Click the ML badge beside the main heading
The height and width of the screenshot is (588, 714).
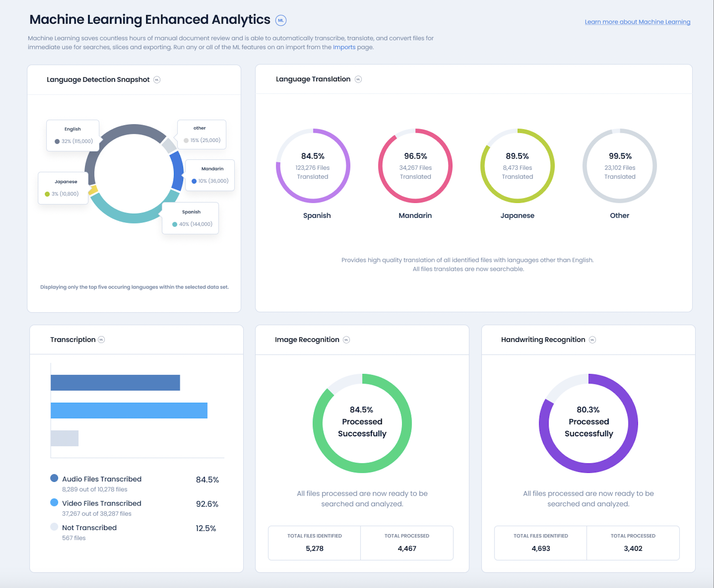pos(281,20)
